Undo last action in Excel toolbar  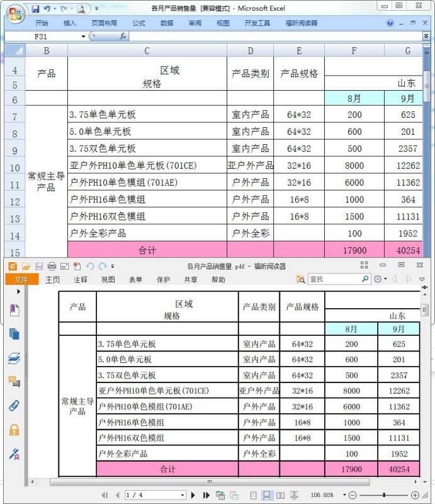[x=47, y=9]
